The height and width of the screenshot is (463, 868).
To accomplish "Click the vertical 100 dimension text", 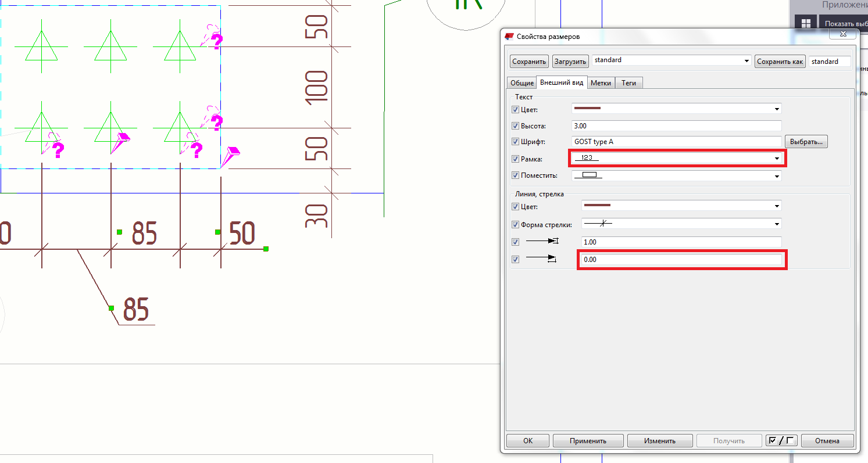I will [317, 88].
